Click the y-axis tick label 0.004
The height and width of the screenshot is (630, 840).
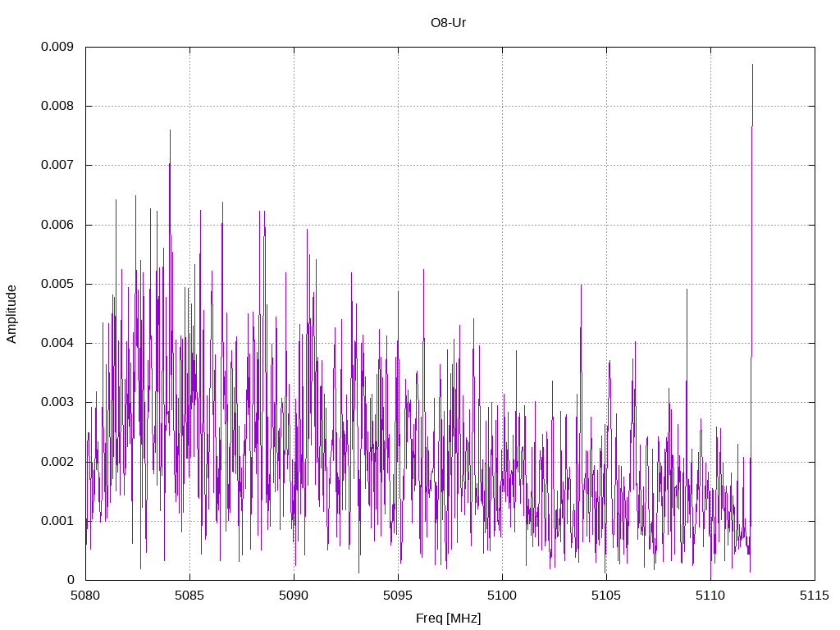coord(57,343)
